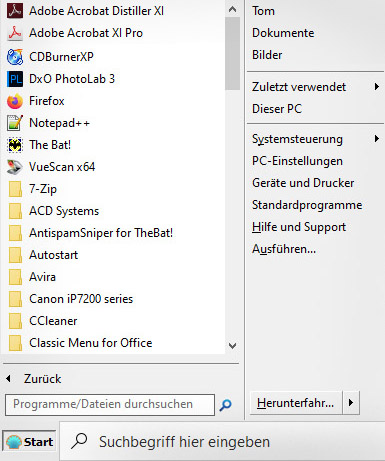Viewport: 385px width, 461px height.
Task: Launch Adobe Acrobat XI Pro icon
Action: [15, 33]
